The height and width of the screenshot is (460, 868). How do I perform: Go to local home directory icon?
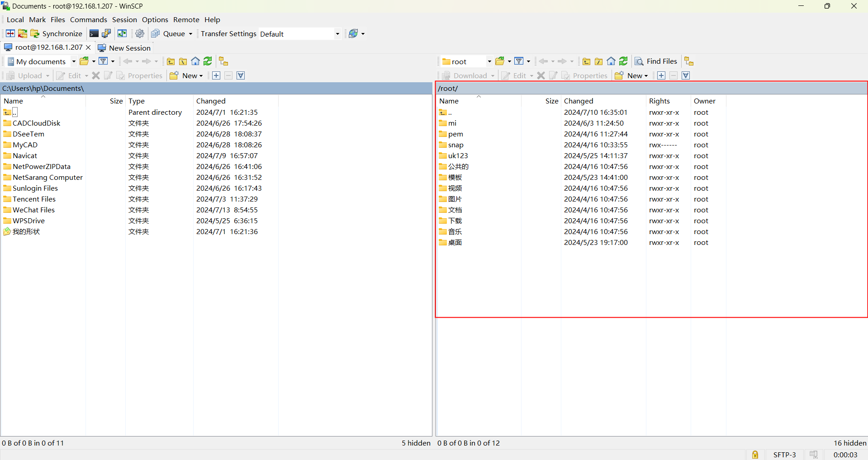(195, 61)
